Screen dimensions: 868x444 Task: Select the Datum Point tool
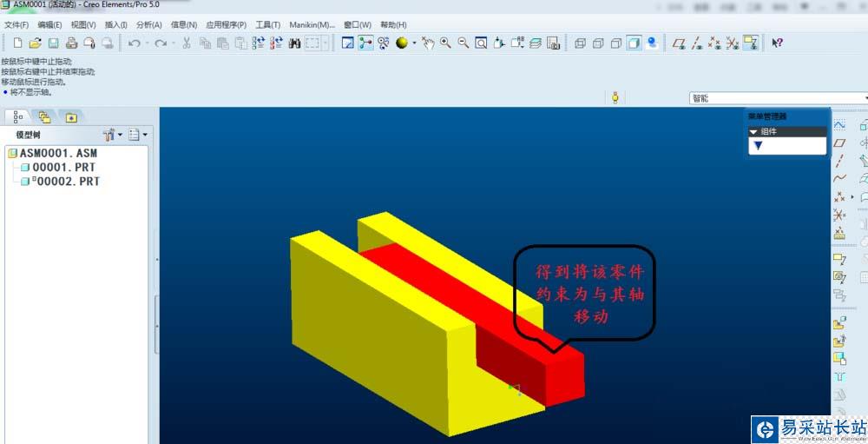(x=839, y=196)
